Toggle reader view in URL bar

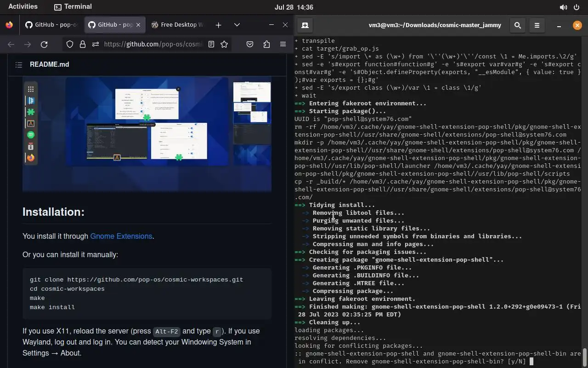[211, 44]
